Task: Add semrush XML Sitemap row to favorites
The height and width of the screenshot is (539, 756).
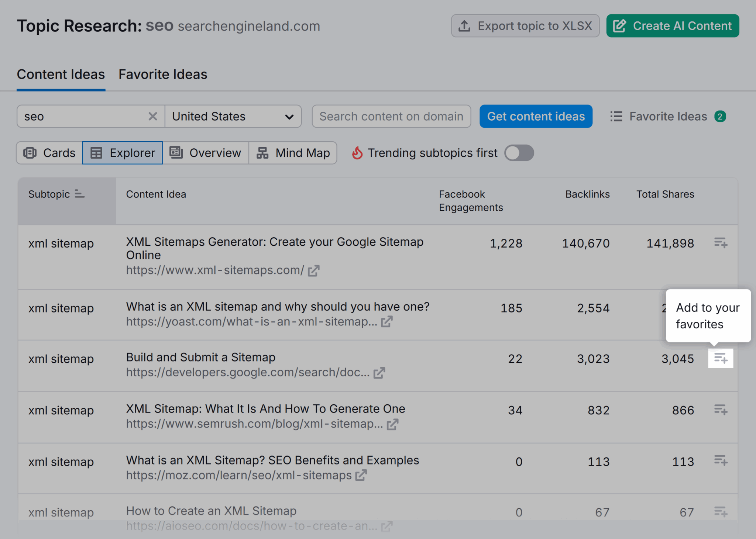Action: [721, 410]
